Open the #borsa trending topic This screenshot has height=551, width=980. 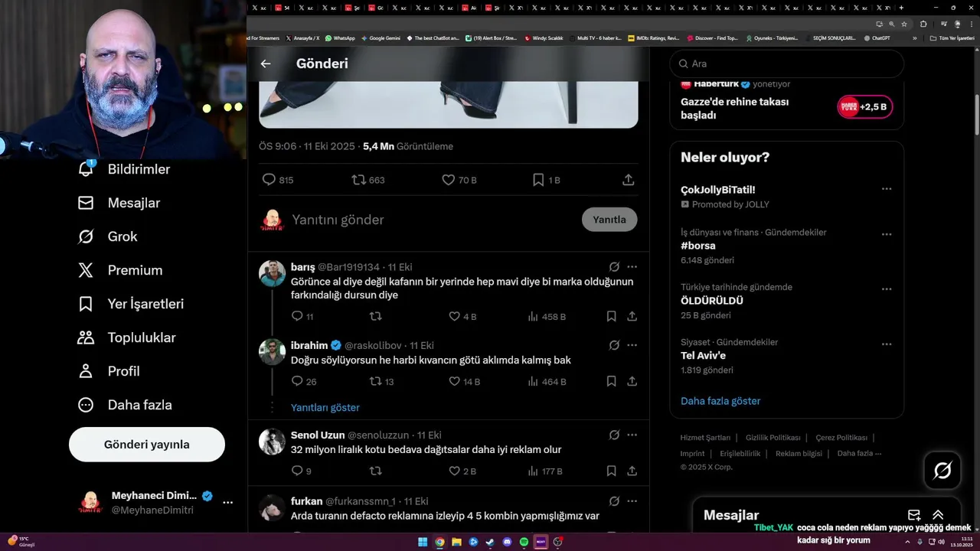click(698, 246)
